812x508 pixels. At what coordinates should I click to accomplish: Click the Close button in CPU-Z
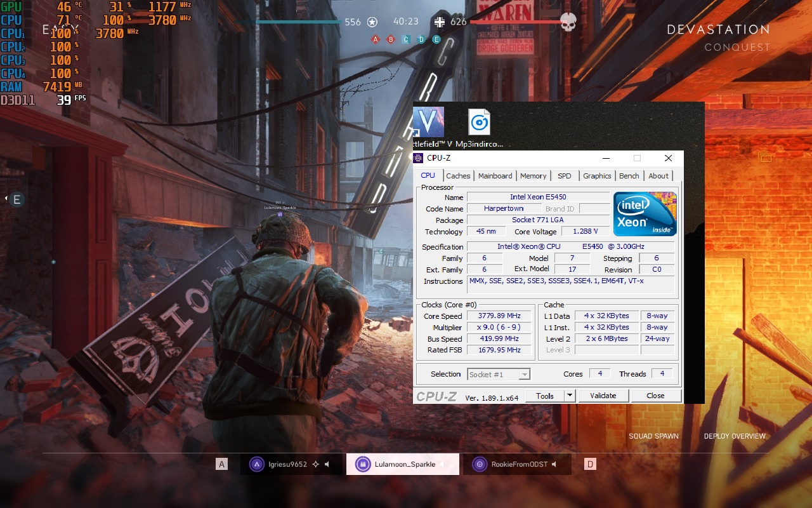point(655,396)
